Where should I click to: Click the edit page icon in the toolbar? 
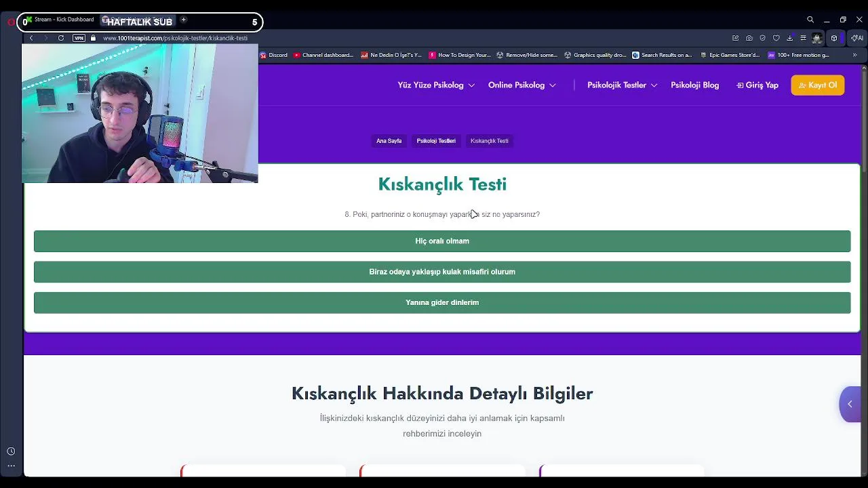(735, 38)
